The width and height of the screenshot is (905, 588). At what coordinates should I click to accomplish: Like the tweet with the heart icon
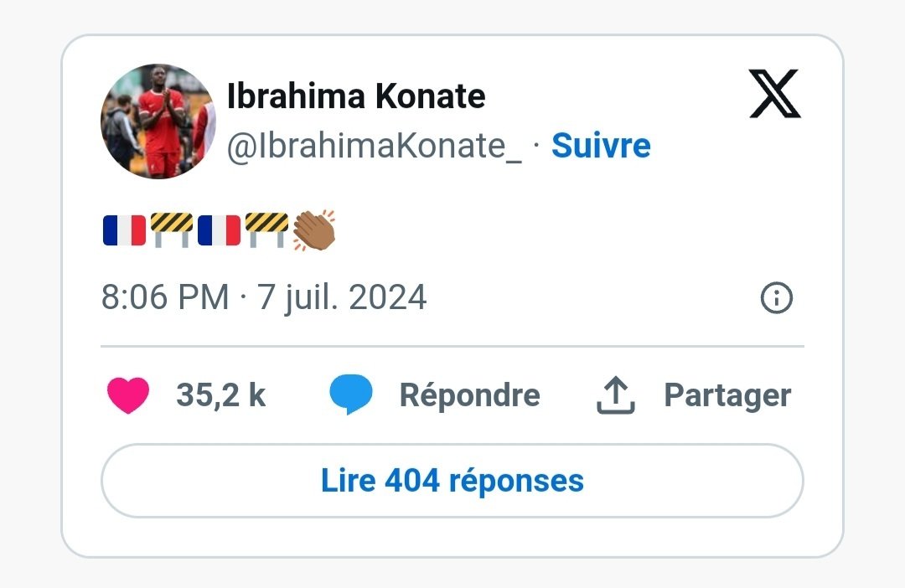[x=128, y=395]
